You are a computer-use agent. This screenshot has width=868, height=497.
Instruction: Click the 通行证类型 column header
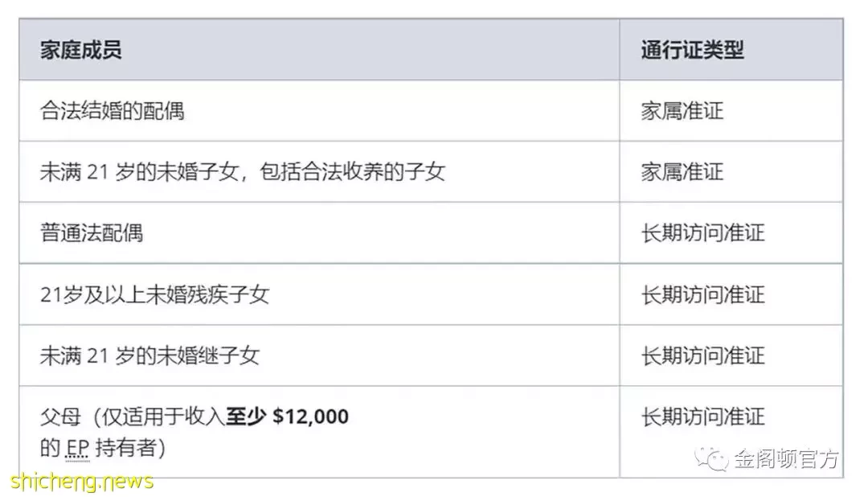[x=693, y=50]
